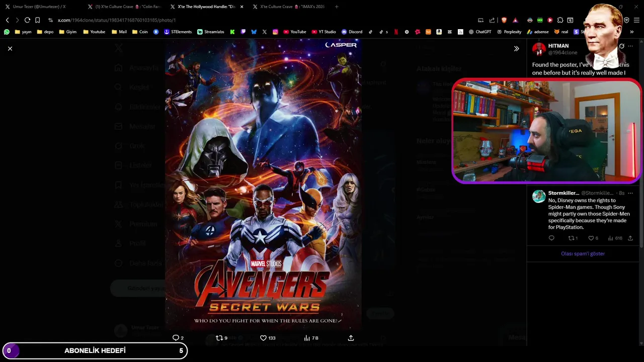This screenshot has height=362, width=644.
Task: Open the Netflix bookmark icon
Action: 396,32
